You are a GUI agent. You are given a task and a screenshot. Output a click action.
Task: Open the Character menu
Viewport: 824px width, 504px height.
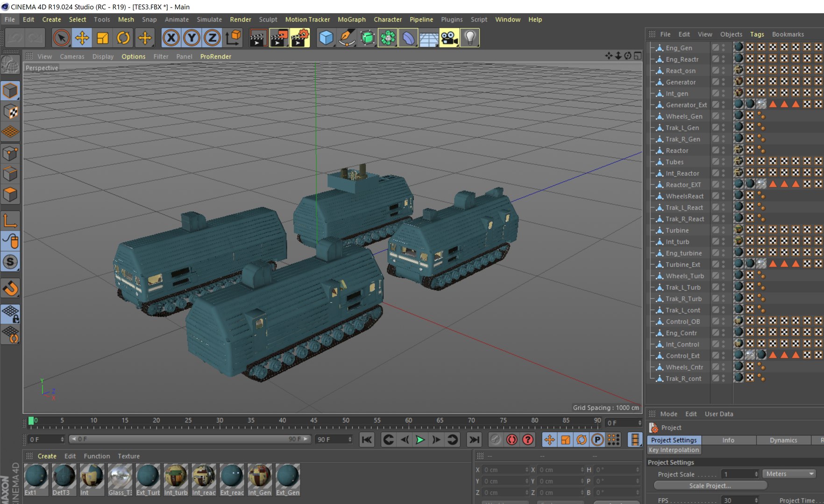(388, 20)
